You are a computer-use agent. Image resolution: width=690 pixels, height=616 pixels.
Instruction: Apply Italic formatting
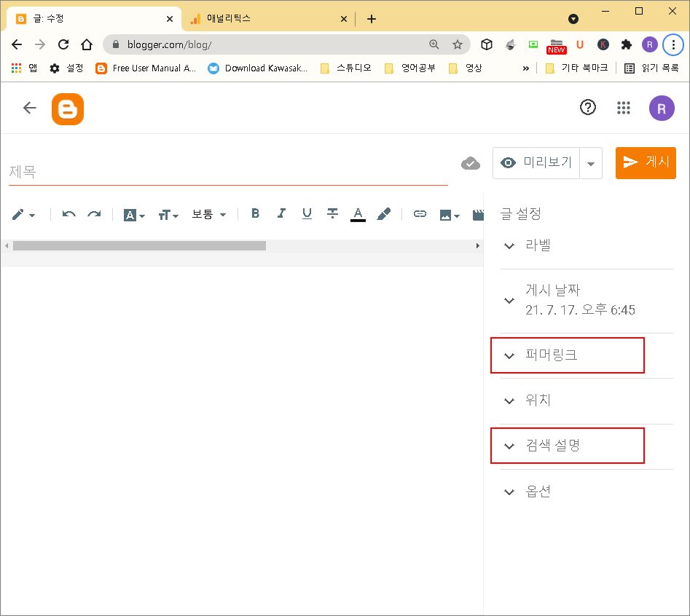[x=281, y=213]
